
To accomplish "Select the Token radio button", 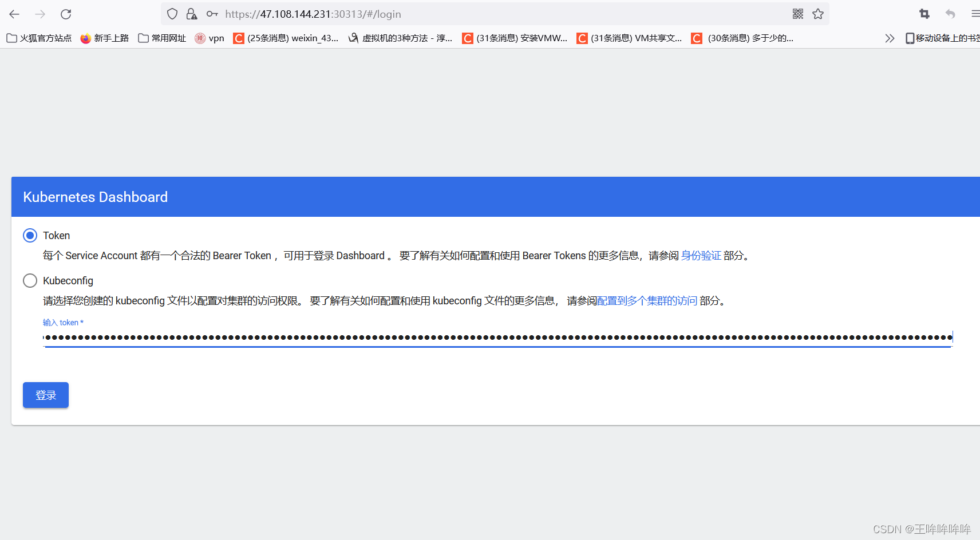I will point(30,235).
